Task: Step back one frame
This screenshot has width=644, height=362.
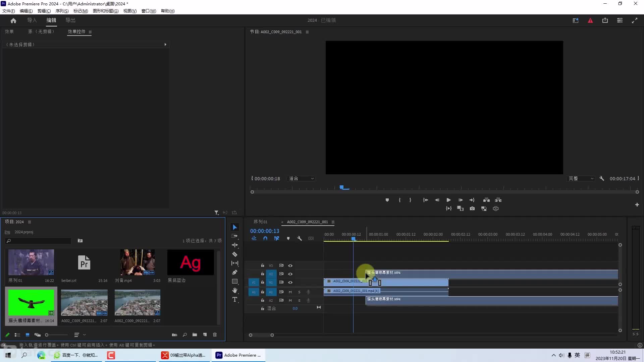Action: click(437, 200)
